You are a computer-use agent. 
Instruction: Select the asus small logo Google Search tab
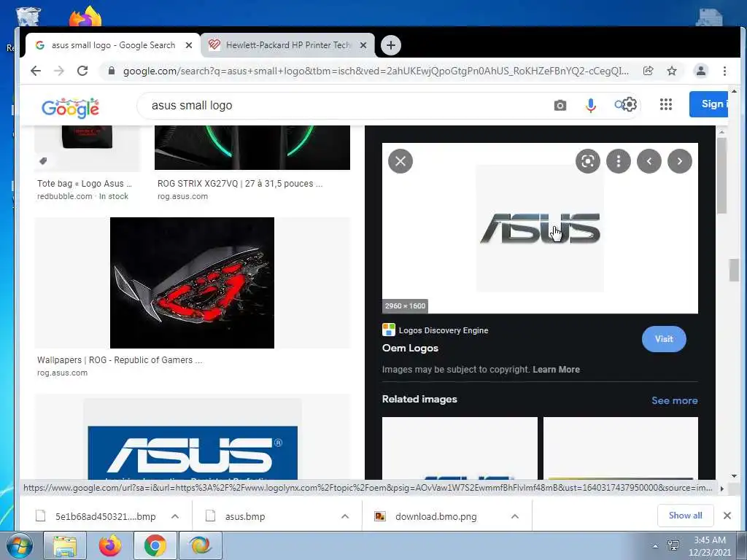113,45
